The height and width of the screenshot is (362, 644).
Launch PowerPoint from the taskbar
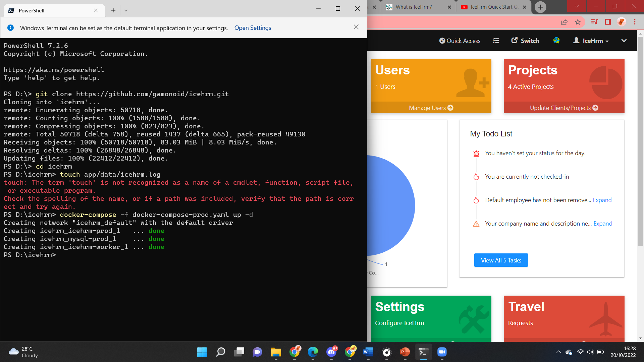point(405,352)
